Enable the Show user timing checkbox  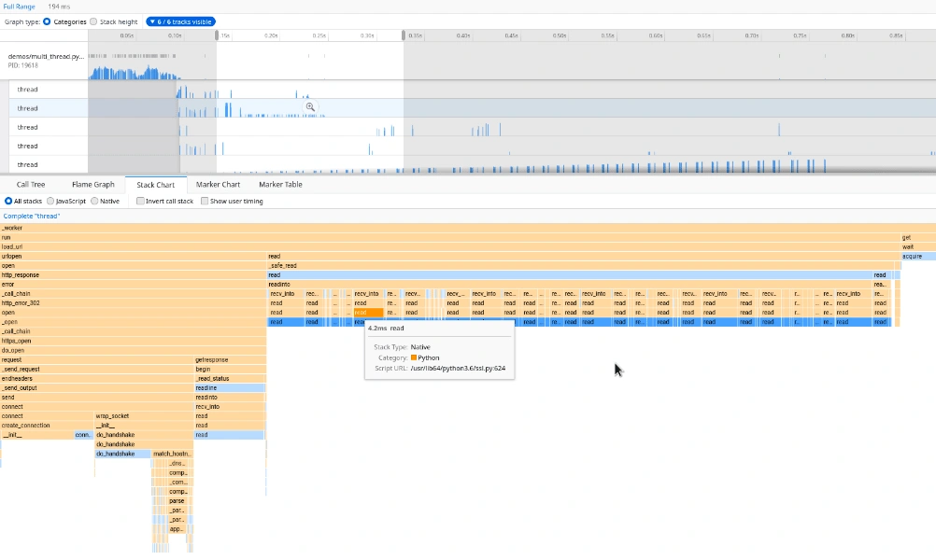click(x=205, y=201)
